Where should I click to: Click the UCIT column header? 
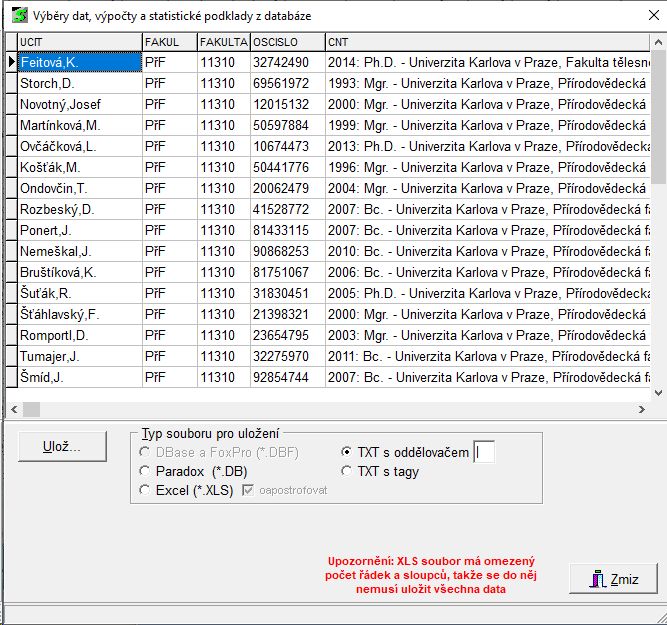(79, 41)
